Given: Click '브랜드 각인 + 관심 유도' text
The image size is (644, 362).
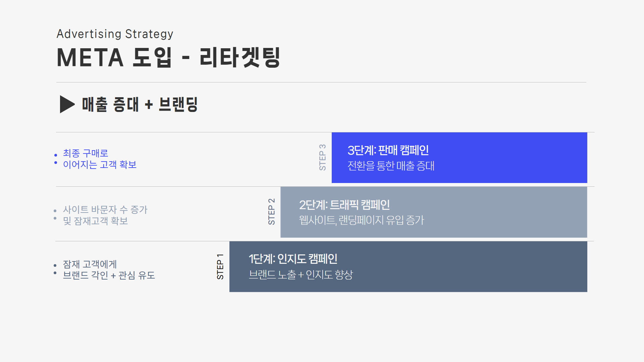Looking at the screenshot, I should coord(109,275).
